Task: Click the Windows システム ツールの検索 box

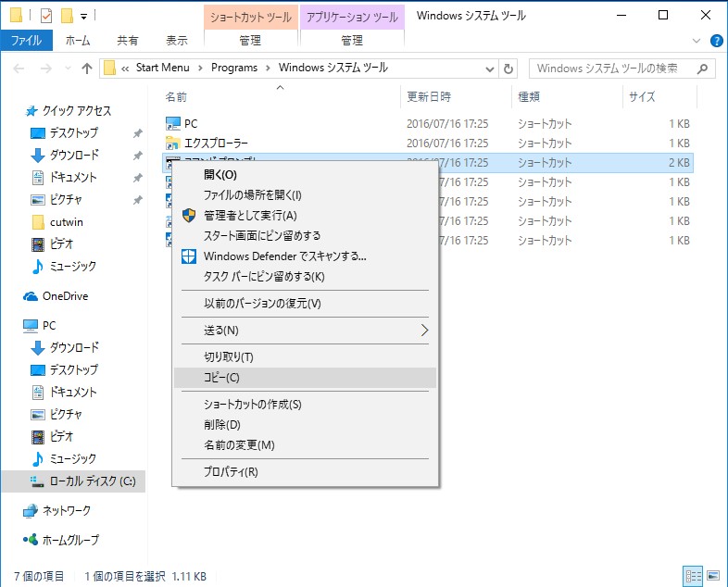Action: coord(621,69)
